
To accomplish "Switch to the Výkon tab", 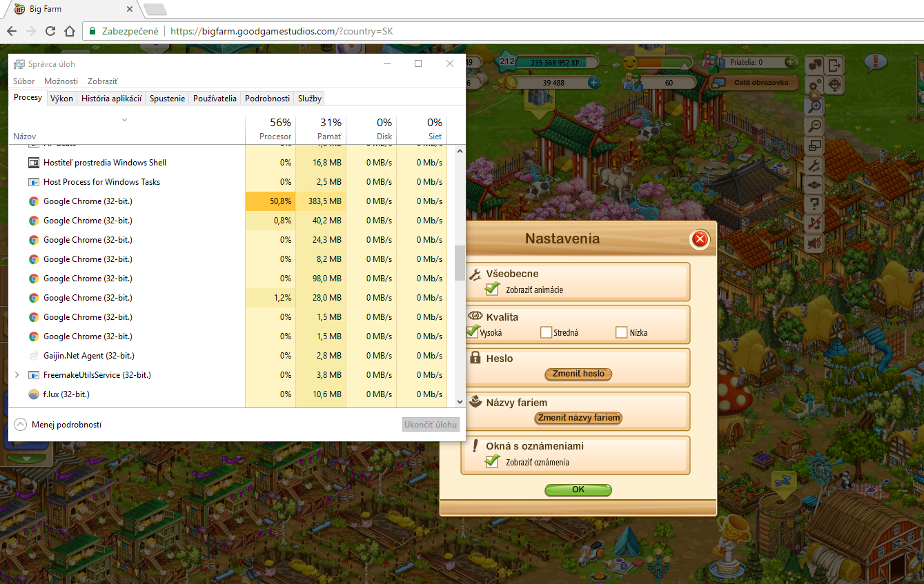I will [x=61, y=99].
